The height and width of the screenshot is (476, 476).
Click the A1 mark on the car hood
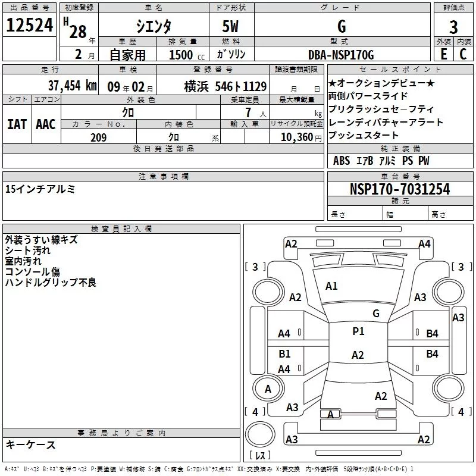click(331, 286)
